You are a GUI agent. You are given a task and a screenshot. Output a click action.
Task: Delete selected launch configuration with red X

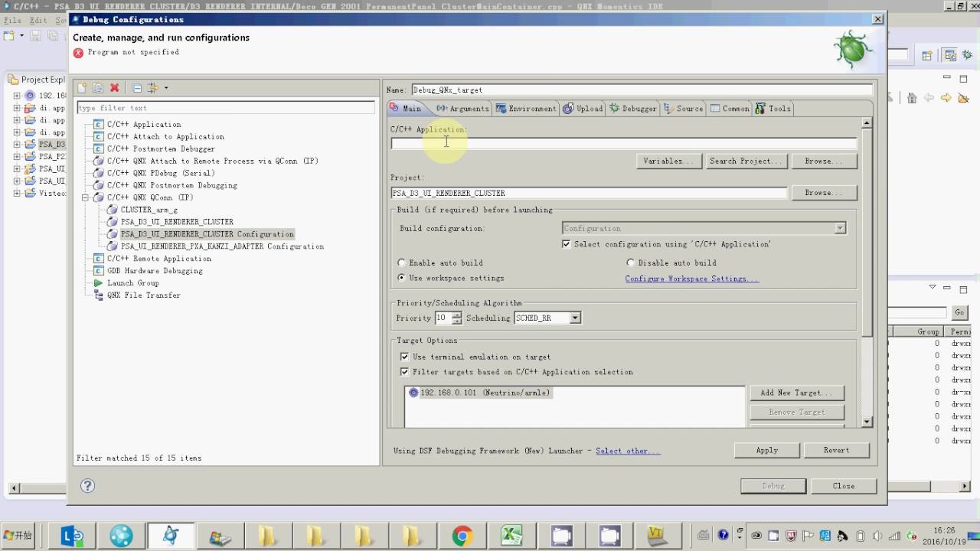pos(115,88)
